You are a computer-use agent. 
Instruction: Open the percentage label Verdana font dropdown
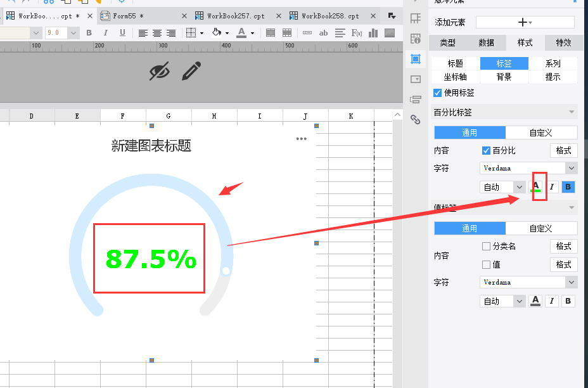(528, 168)
